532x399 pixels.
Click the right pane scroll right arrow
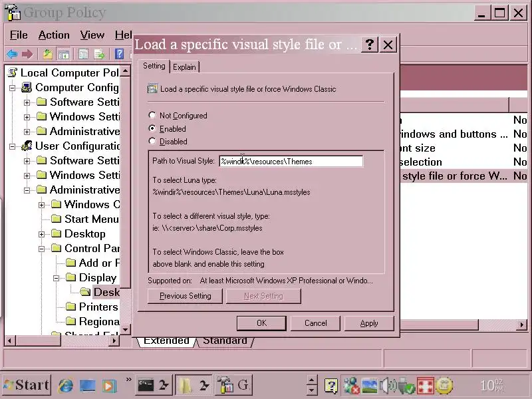tap(522, 325)
